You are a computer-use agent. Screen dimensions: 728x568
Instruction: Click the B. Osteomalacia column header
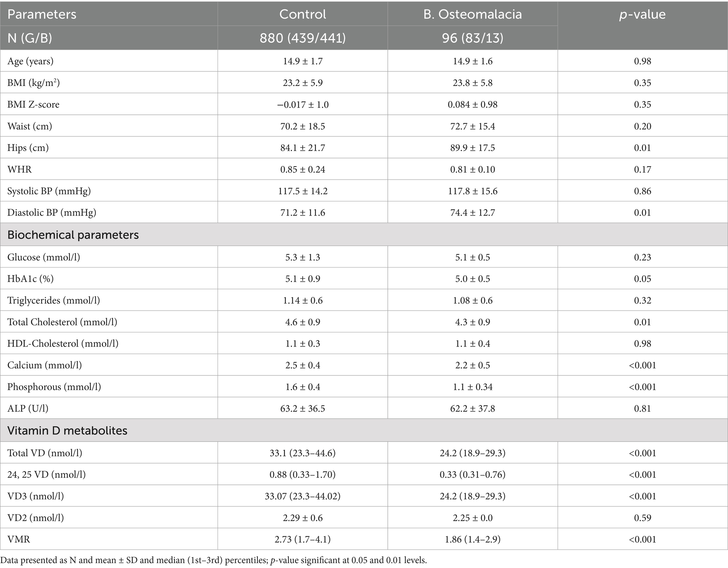[472, 14]
